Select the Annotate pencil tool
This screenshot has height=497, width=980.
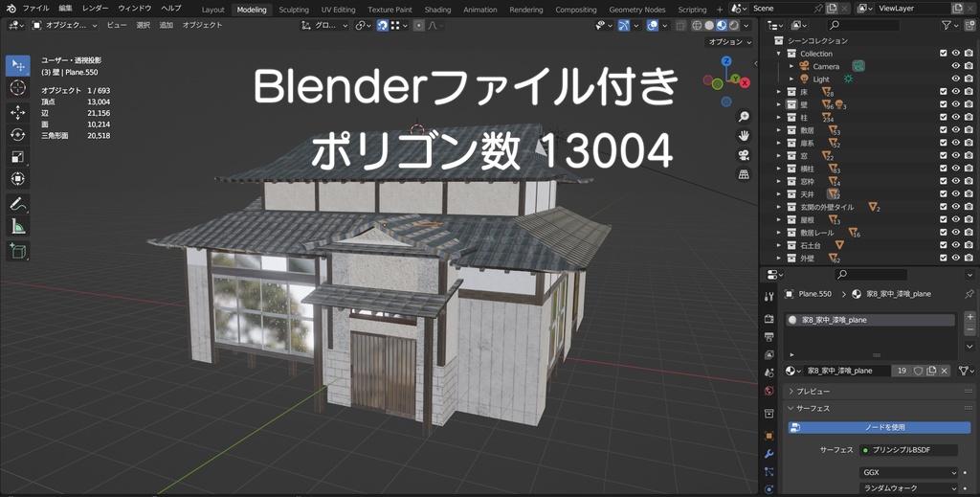coord(17,204)
